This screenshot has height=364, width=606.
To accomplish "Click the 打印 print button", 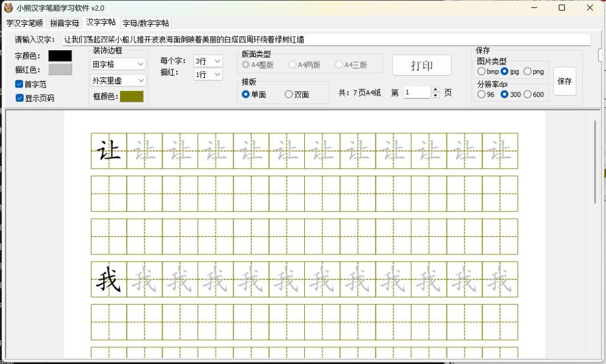I will click(x=421, y=65).
